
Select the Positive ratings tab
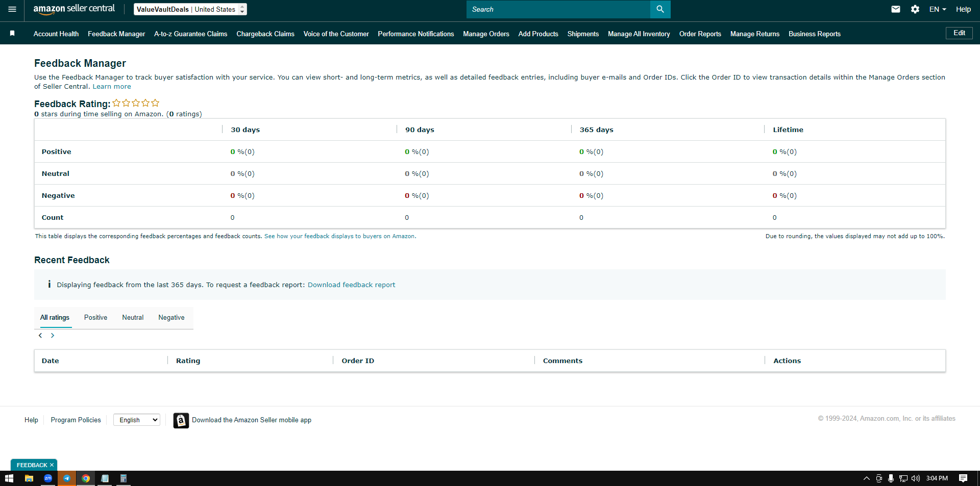95,317
